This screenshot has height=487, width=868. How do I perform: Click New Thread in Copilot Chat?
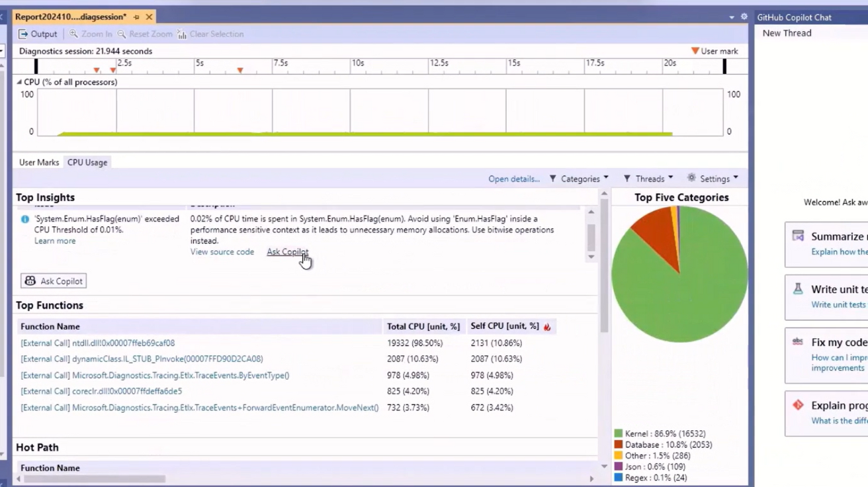pos(787,33)
